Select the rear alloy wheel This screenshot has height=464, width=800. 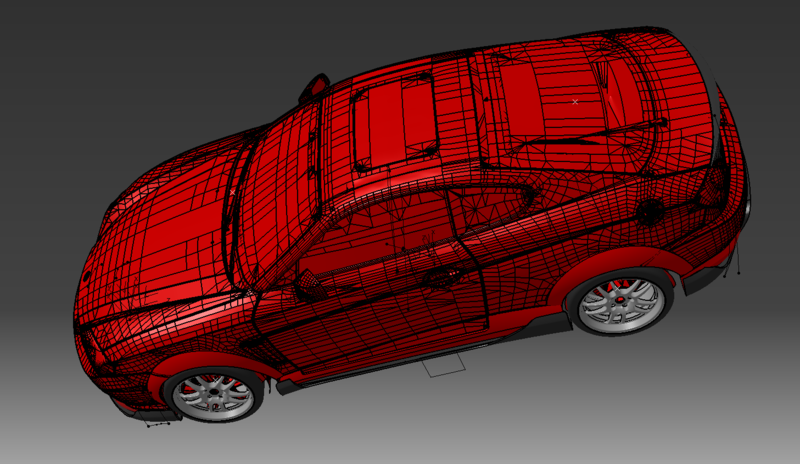(621, 303)
